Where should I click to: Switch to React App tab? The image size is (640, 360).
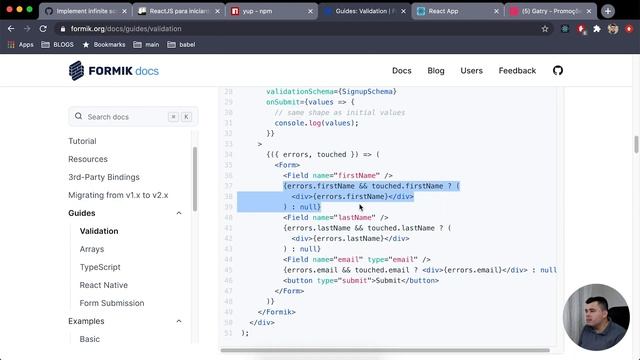pos(458,11)
